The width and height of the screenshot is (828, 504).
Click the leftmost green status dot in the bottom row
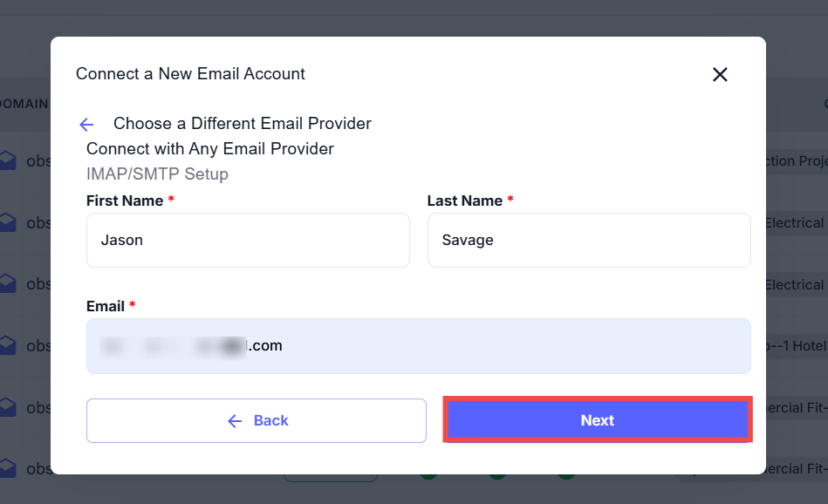click(x=428, y=476)
